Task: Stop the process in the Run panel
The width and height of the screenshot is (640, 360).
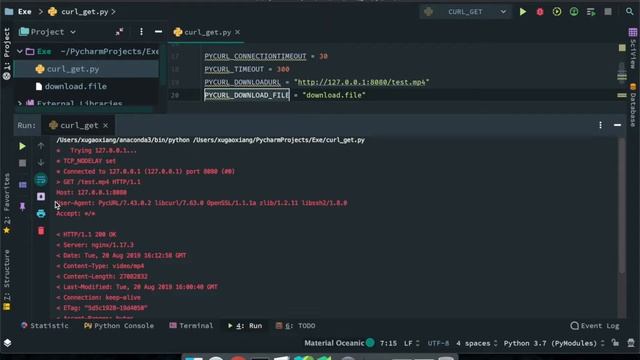Action: tap(22, 163)
